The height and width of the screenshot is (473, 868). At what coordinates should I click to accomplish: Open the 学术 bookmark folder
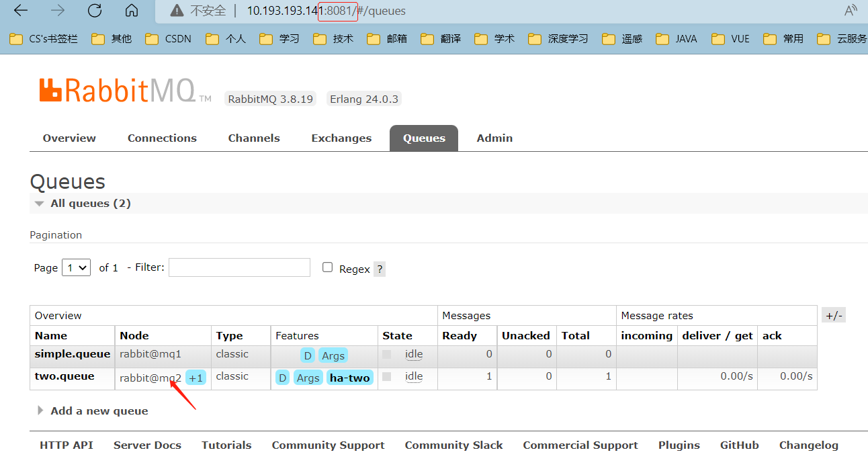tap(494, 39)
